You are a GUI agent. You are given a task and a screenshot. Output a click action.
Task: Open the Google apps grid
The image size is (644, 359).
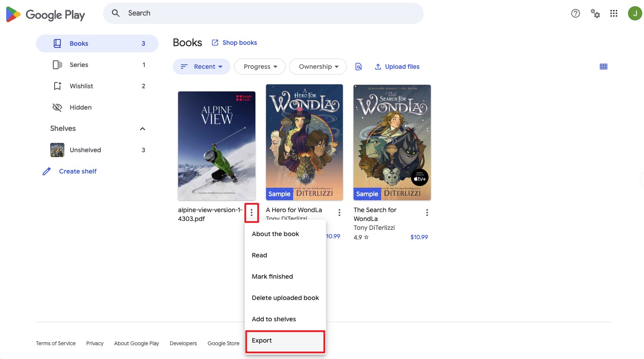614,13
